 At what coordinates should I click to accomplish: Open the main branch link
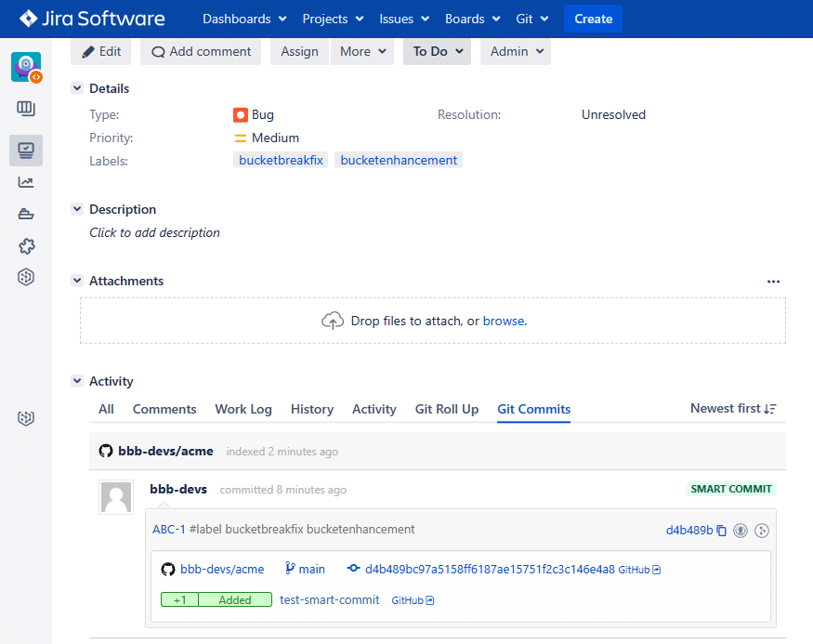(x=312, y=570)
